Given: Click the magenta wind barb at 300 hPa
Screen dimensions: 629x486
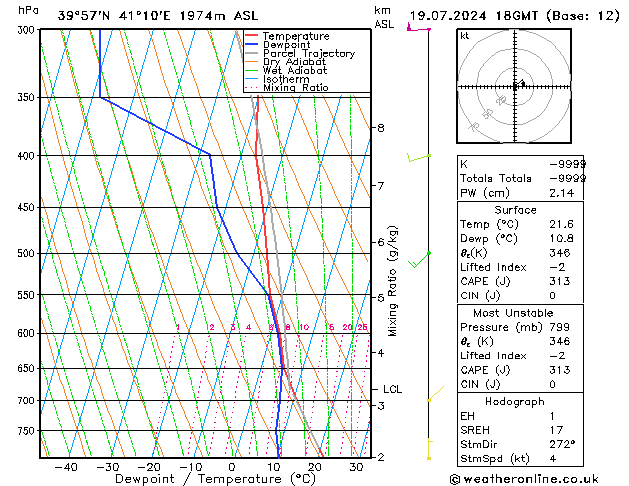Looking at the screenshot, I should click(x=418, y=28).
